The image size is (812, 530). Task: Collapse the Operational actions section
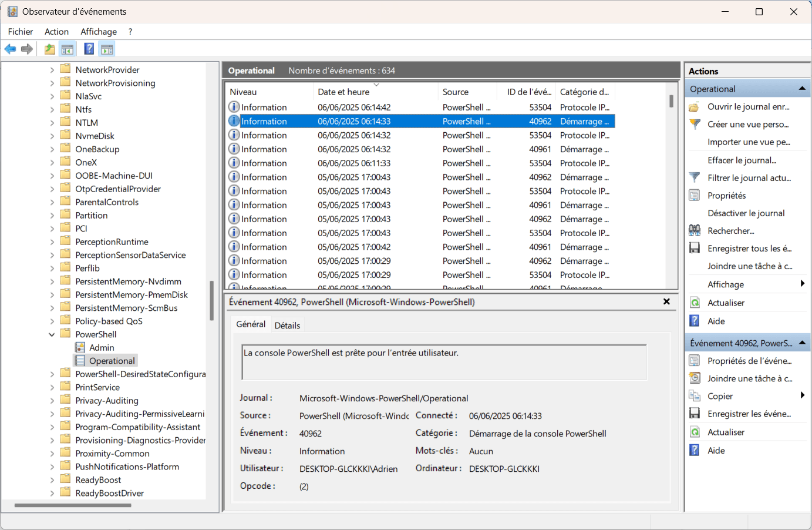pos(802,89)
